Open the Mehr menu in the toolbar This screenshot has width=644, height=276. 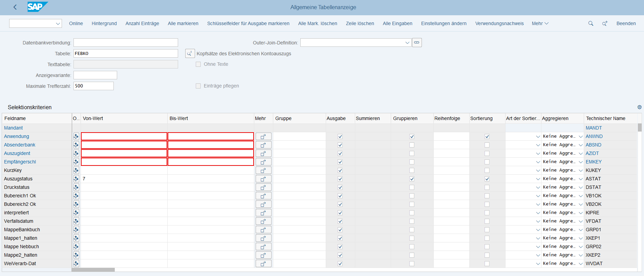pyautogui.click(x=540, y=23)
